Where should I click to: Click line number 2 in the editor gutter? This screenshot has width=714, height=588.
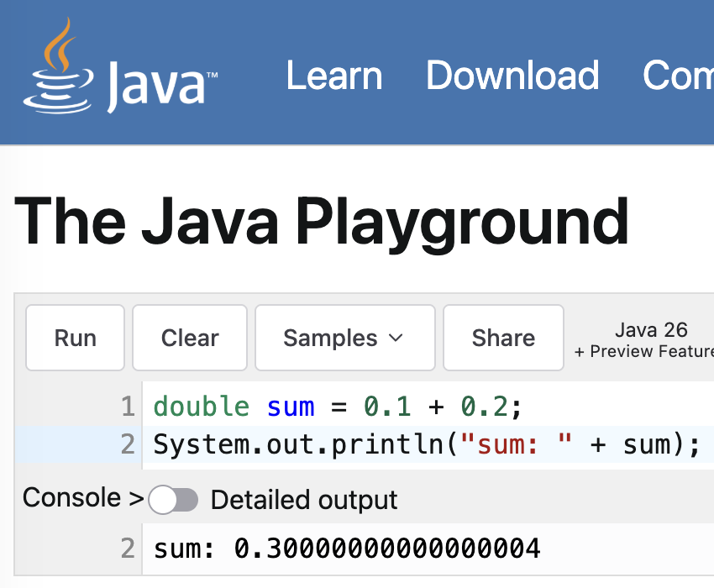pos(128,444)
